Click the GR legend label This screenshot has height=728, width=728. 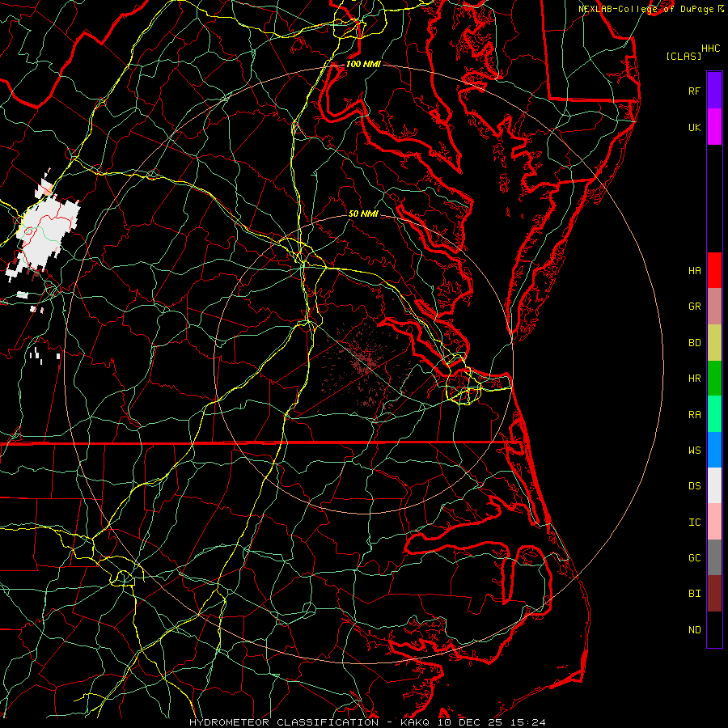[694, 306]
